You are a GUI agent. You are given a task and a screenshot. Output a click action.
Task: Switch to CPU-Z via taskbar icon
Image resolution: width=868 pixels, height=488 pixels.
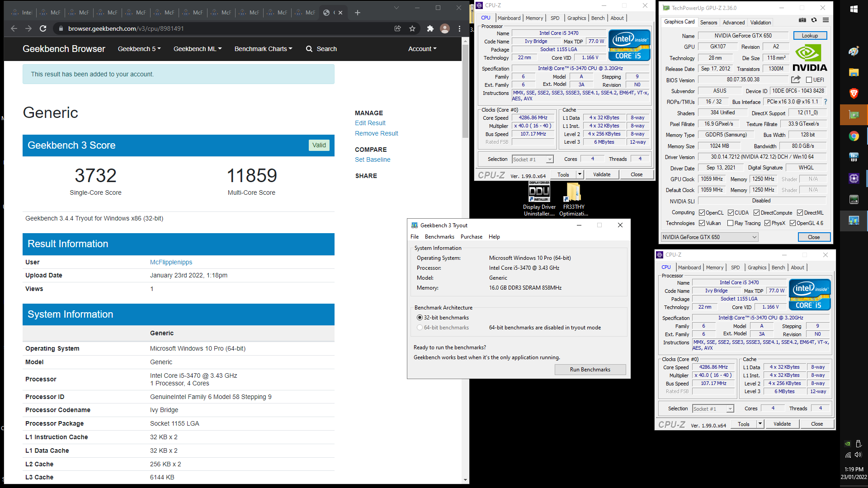click(854, 178)
